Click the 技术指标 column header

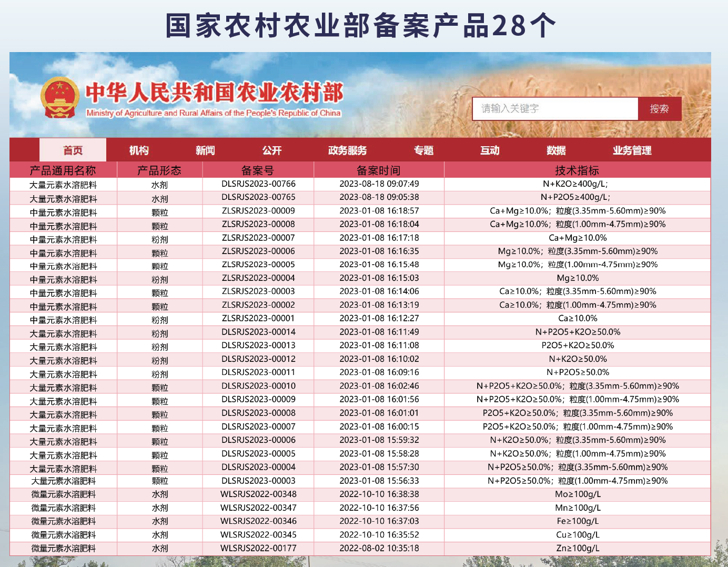click(x=577, y=170)
